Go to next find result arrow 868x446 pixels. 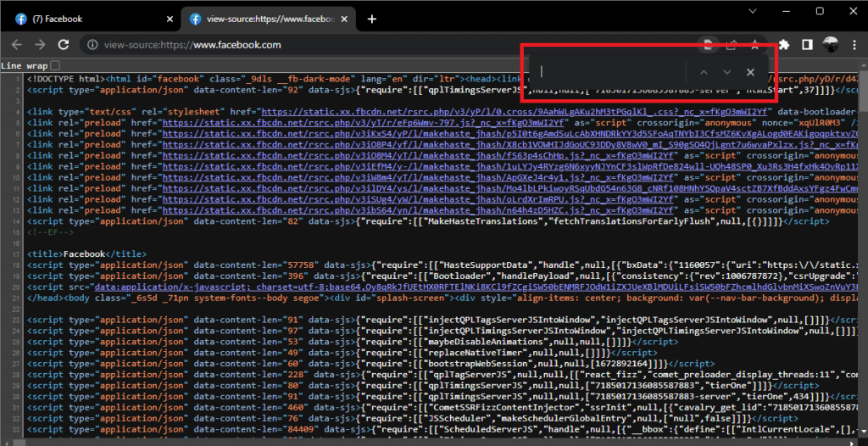(726, 72)
